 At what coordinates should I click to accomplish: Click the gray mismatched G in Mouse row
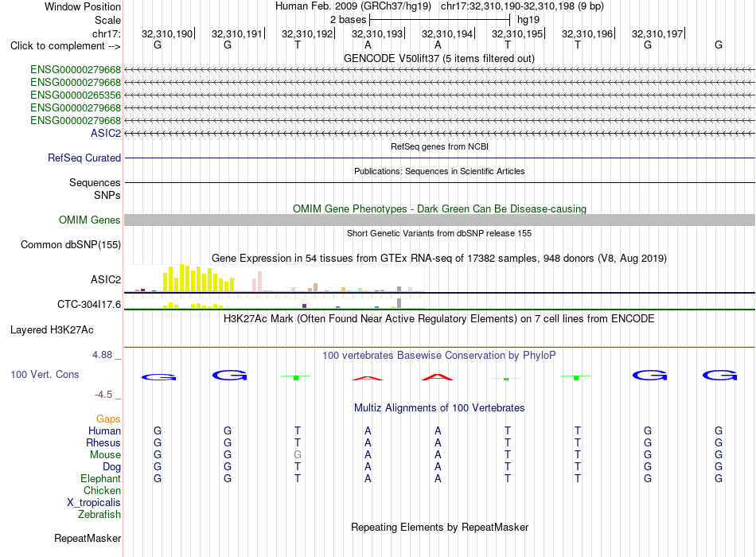pos(298,455)
